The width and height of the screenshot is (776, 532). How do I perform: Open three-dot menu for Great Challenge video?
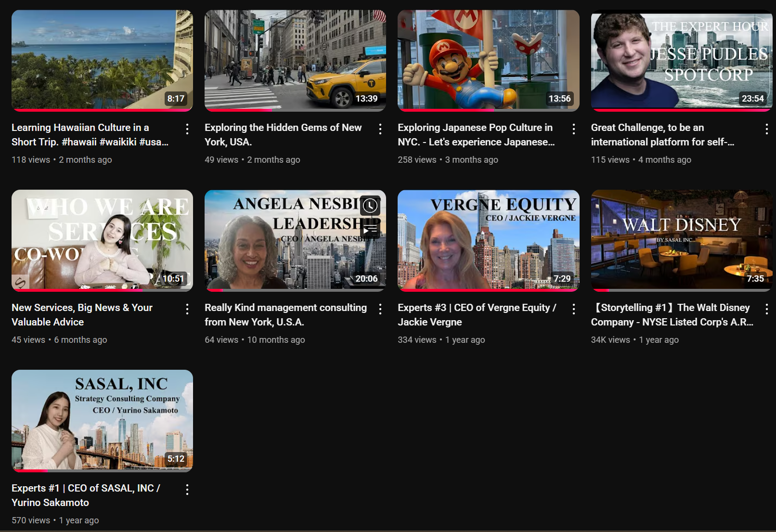766,129
